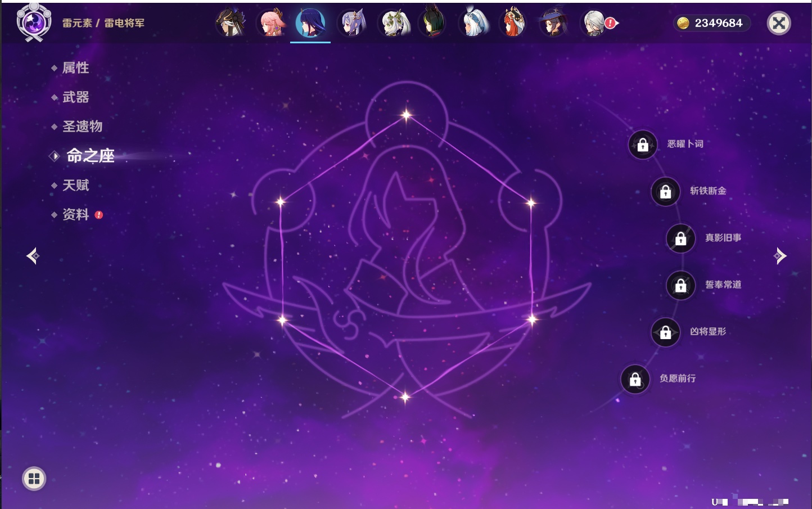Select the first character portrait with dark brown hair

tap(231, 23)
